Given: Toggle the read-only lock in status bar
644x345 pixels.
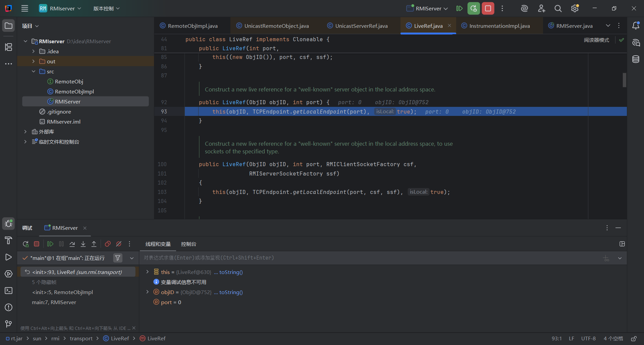Looking at the screenshot, I should (x=634, y=339).
